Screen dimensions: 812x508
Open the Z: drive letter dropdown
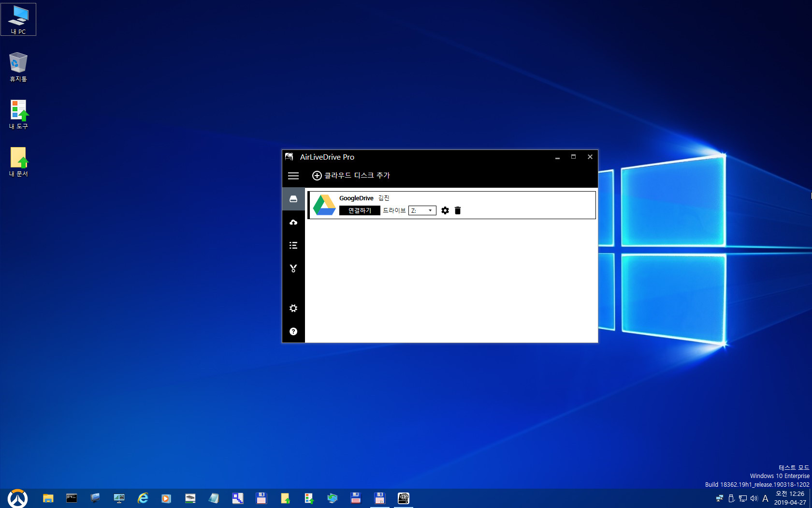click(x=422, y=210)
